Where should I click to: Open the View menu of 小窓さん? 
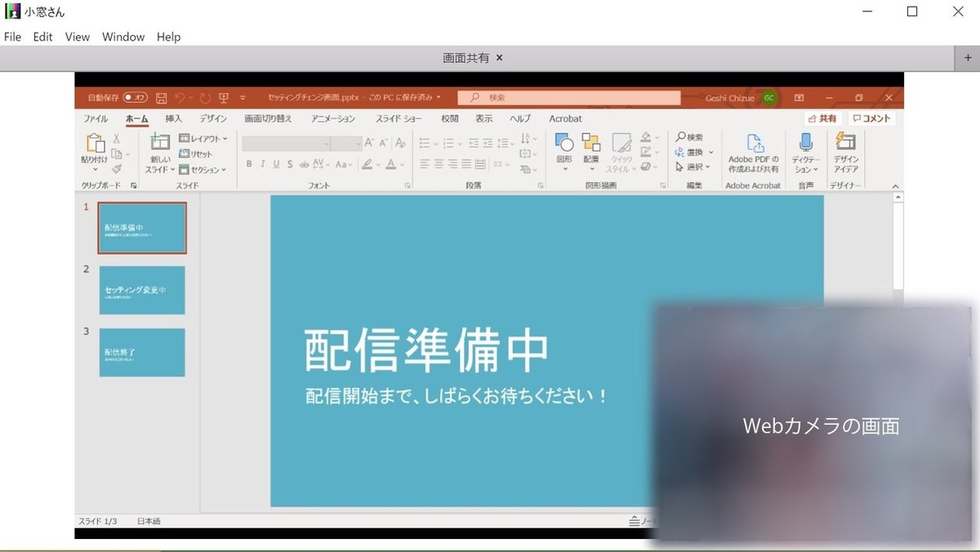click(x=77, y=37)
